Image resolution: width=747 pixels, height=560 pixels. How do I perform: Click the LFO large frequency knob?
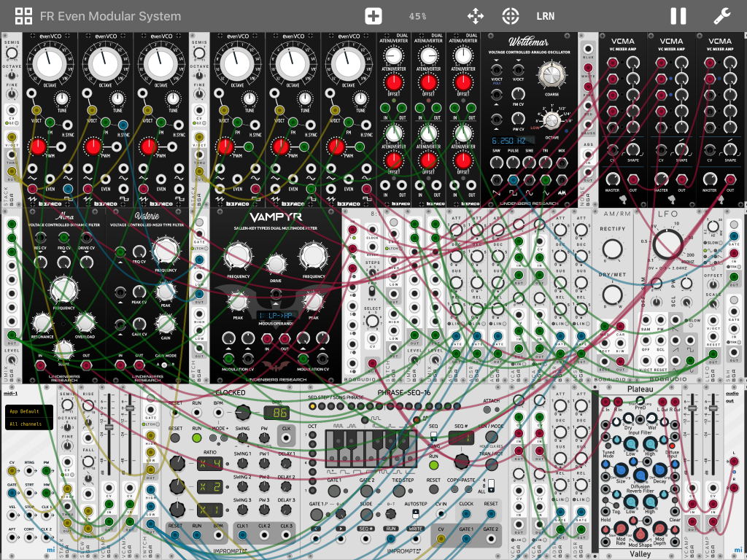point(668,244)
